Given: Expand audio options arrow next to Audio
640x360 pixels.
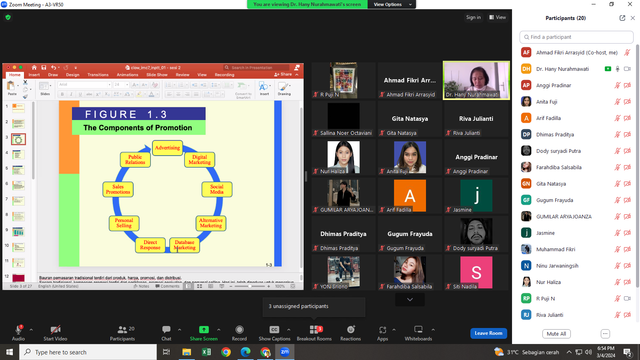Looking at the screenshot, I should 31,330.
